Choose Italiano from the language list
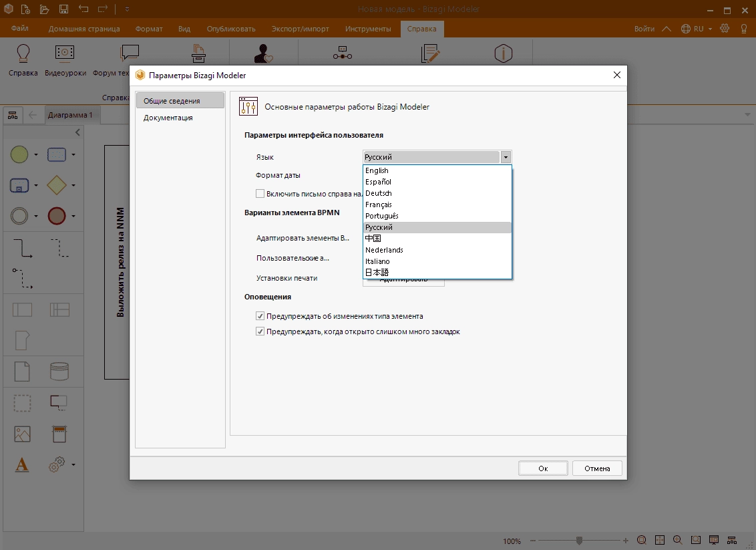The width and height of the screenshot is (756, 550). tap(437, 261)
